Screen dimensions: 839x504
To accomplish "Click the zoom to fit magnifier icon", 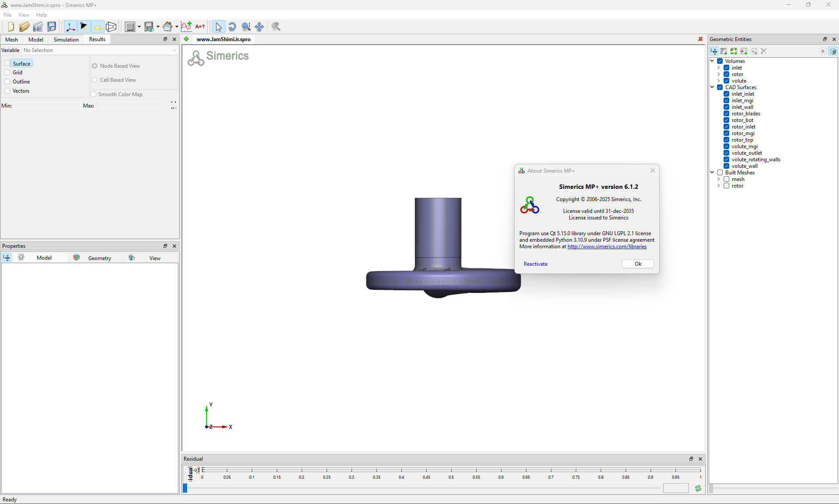I will click(x=276, y=27).
